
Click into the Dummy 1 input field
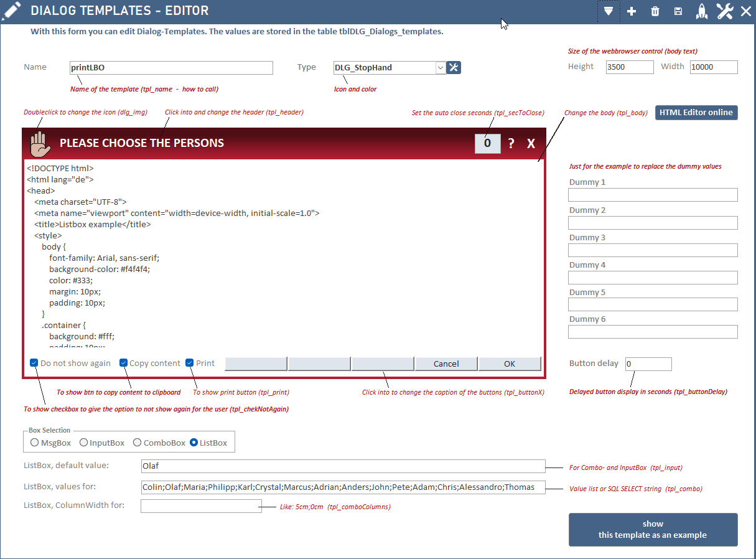point(653,195)
